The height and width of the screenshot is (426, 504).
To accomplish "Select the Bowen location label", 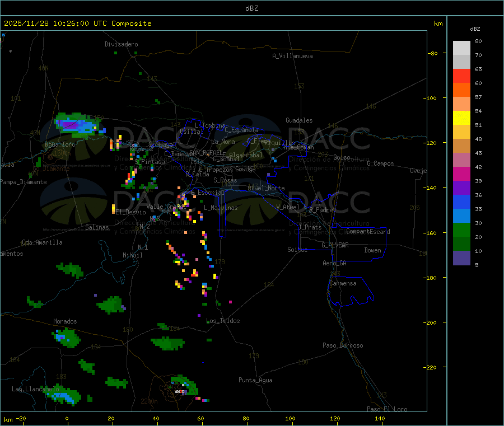I will [372, 250].
